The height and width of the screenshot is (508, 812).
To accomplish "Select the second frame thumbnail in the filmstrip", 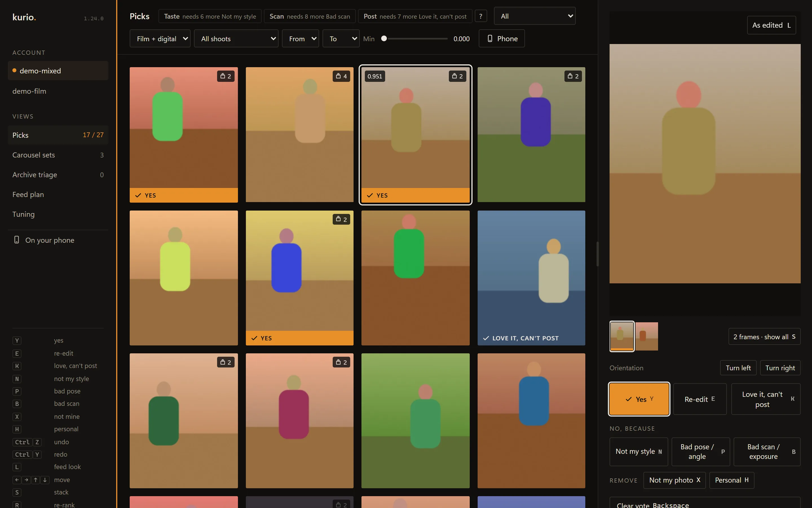I will point(646,336).
